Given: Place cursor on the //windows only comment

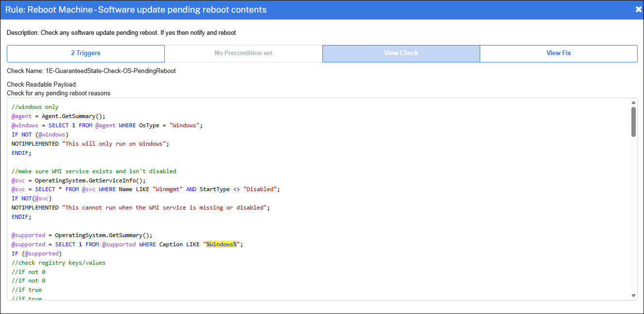Looking at the screenshot, I should tap(35, 107).
